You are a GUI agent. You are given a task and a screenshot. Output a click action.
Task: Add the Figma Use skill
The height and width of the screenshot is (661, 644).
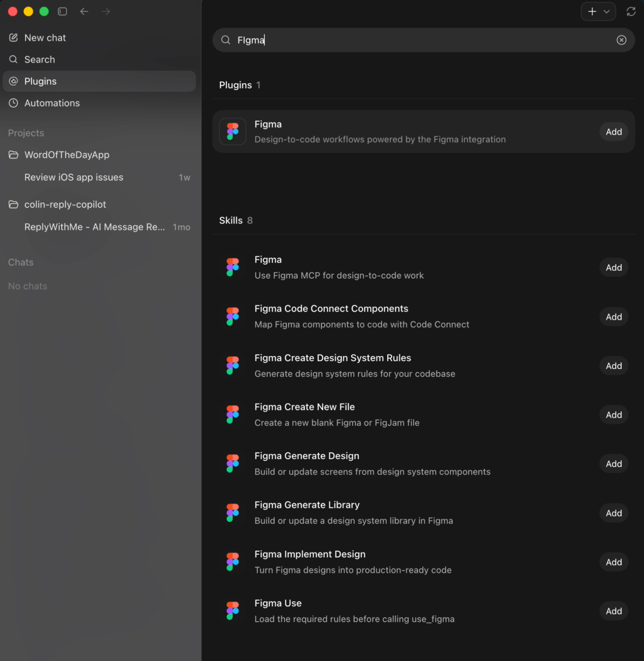(614, 611)
